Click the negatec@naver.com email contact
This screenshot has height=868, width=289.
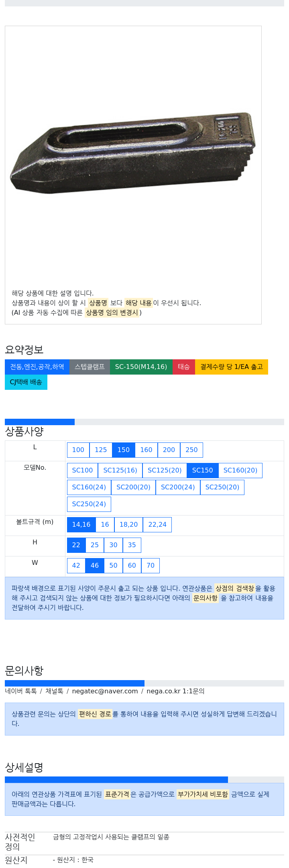coord(105,691)
